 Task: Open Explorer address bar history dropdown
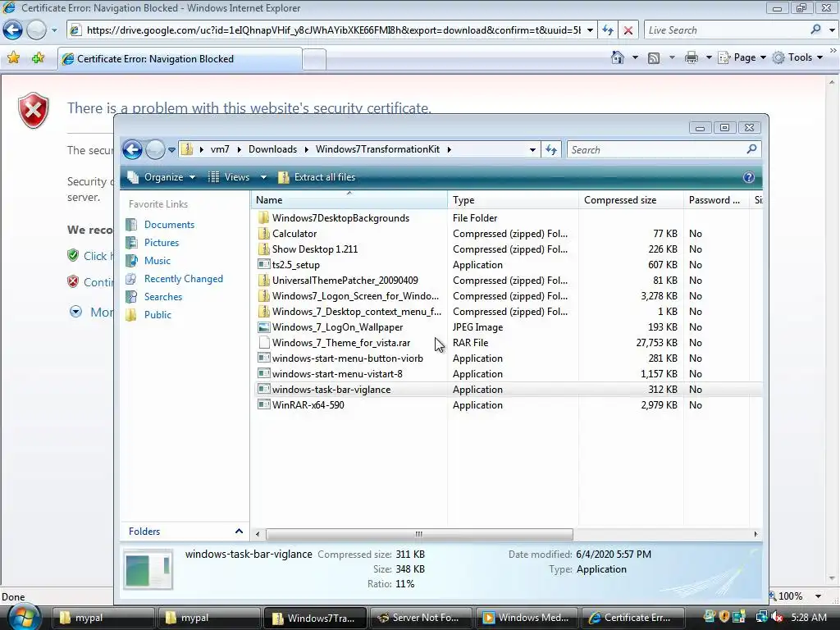tap(532, 150)
